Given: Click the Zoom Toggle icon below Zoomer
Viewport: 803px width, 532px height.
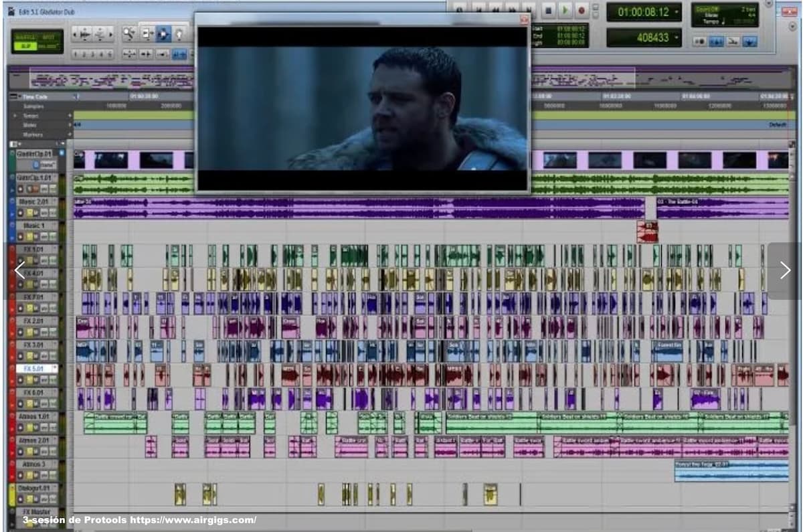Looking at the screenshot, I should tap(130, 54).
